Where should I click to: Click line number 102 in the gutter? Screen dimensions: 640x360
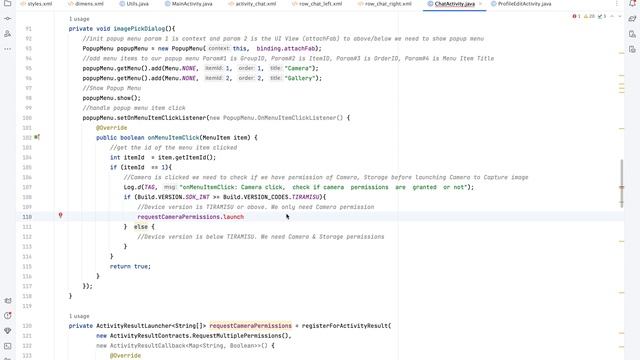tap(27, 138)
